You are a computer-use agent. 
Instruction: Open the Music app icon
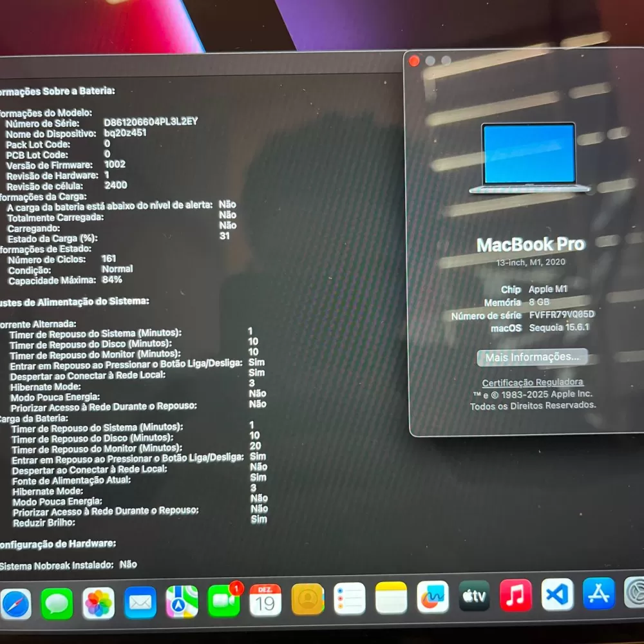pos(516,596)
